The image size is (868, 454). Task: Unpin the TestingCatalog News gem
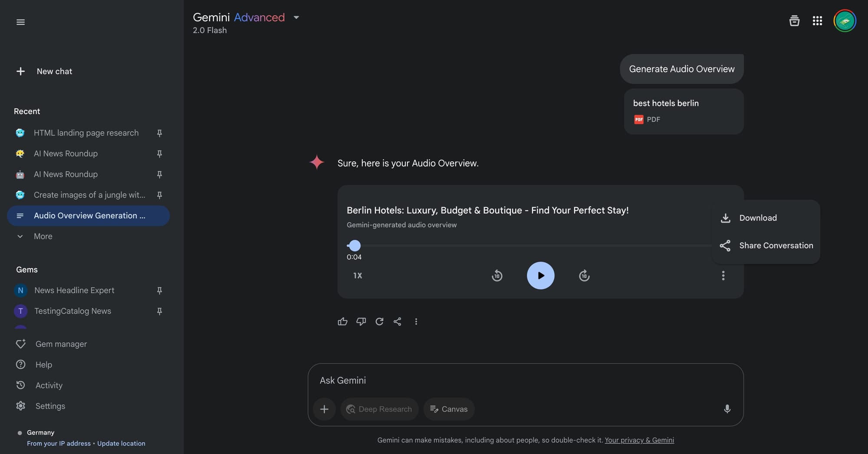point(159,311)
